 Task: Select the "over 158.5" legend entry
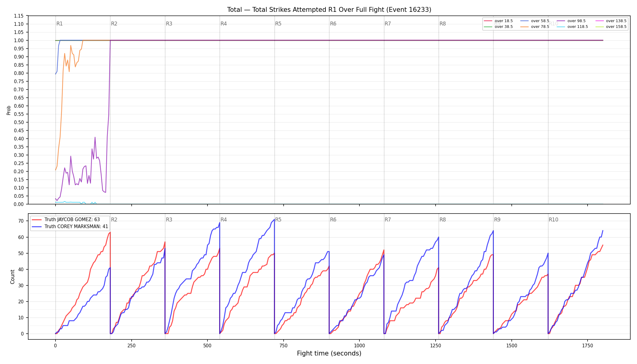(611, 27)
